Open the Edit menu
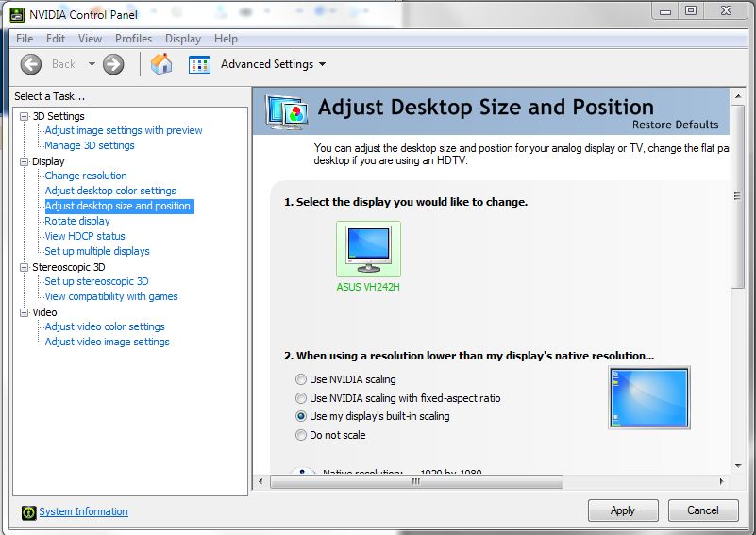 56,39
